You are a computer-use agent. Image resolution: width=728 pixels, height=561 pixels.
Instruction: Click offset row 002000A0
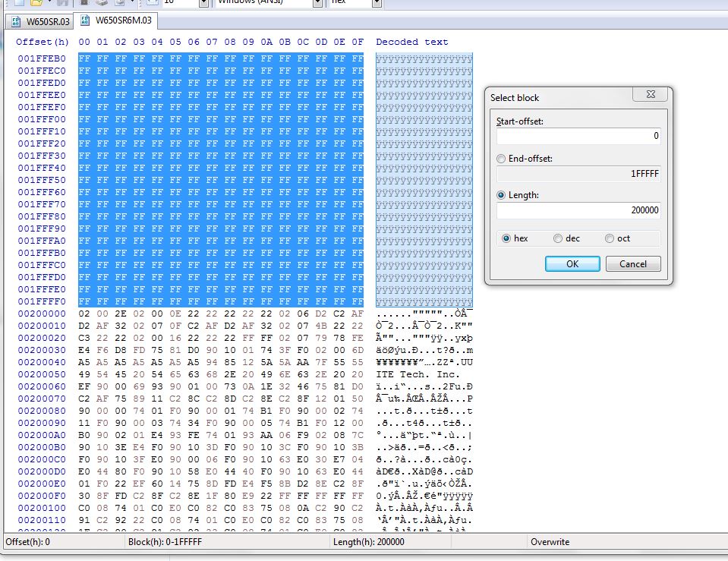point(42,435)
